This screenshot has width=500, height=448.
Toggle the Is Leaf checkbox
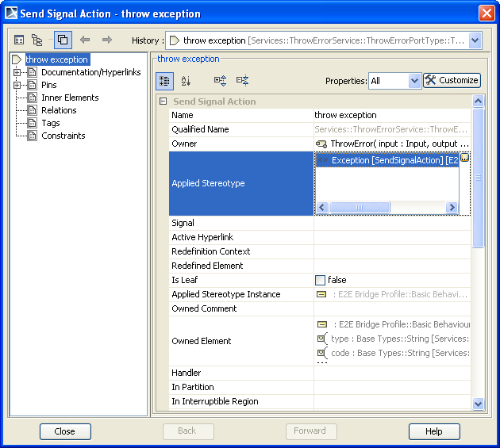coord(321,280)
